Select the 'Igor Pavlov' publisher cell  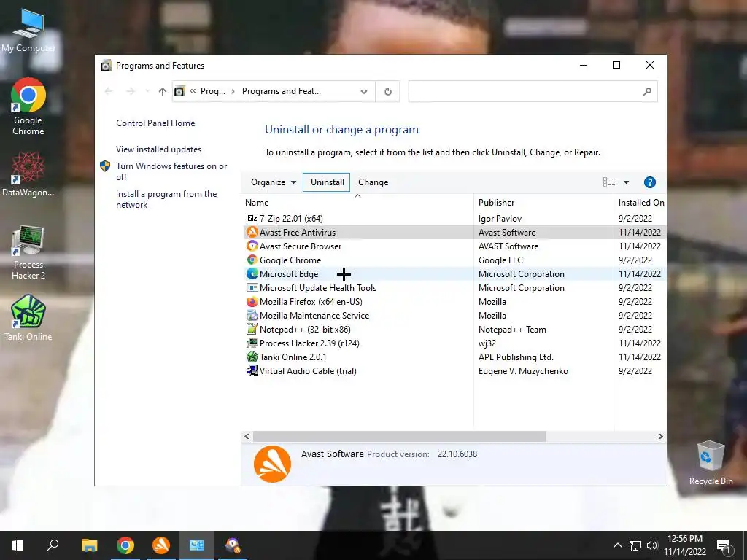click(x=500, y=219)
